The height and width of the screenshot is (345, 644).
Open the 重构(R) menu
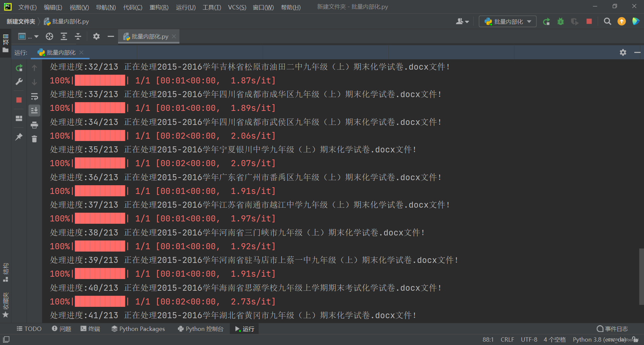tap(159, 7)
